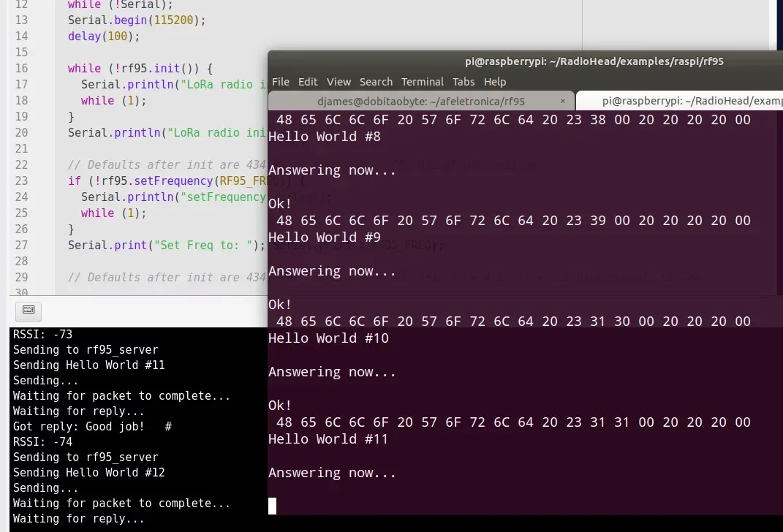The width and height of the screenshot is (783, 532).
Task: Click code line 27 'Set Freq to' print
Action: coord(167,245)
